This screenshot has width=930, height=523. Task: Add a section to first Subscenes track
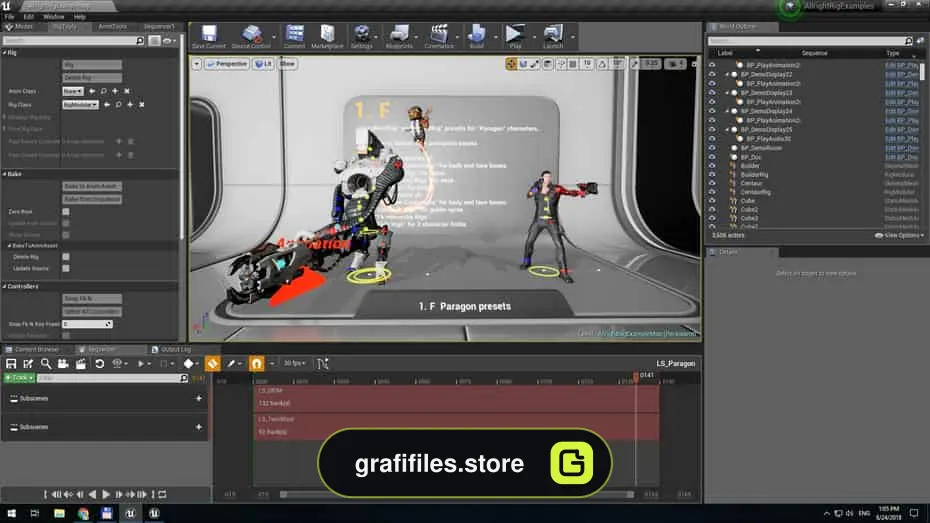pyautogui.click(x=199, y=398)
